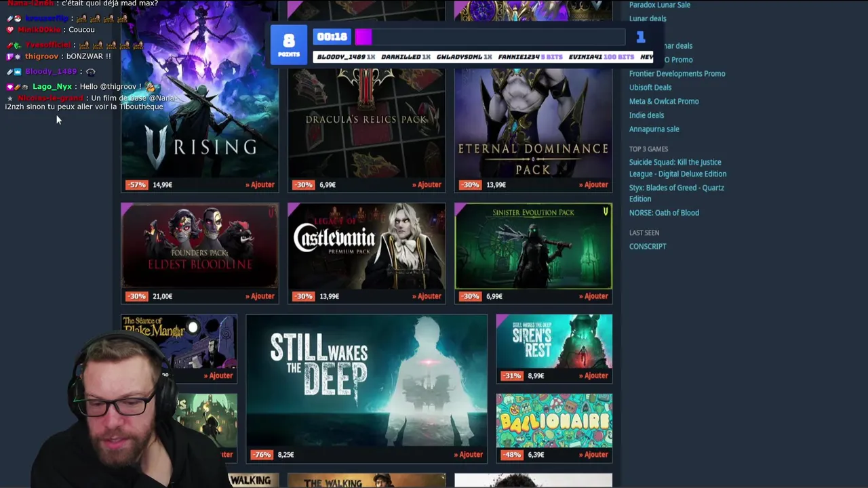Add V Rising to cart via Ajouter
This screenshot has height=488, width=868.
tap(260, 185)
